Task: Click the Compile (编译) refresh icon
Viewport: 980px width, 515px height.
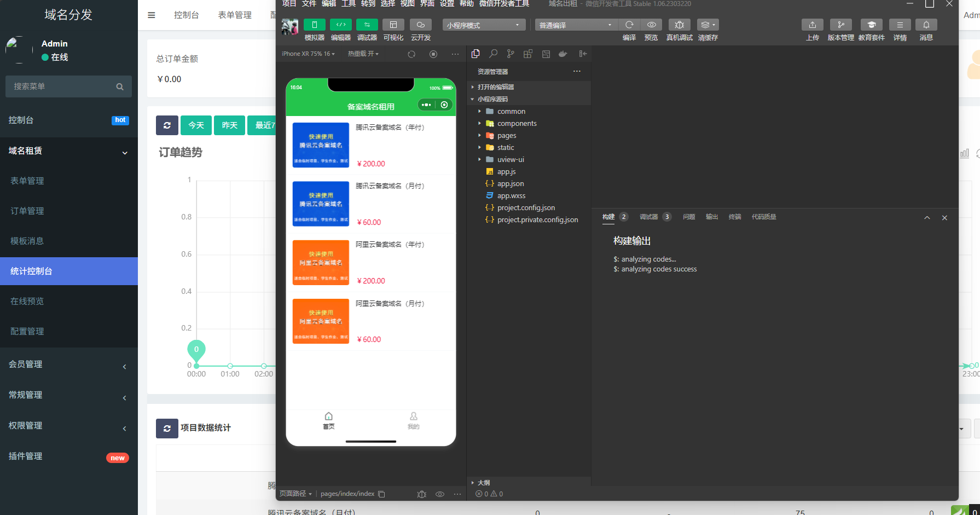Action: (629, 25)
